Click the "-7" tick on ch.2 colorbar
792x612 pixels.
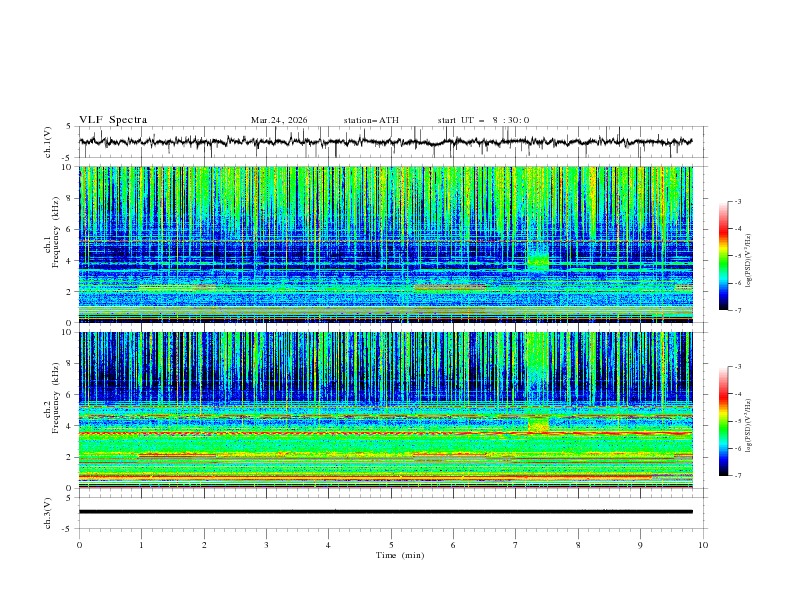click(737, 476)
